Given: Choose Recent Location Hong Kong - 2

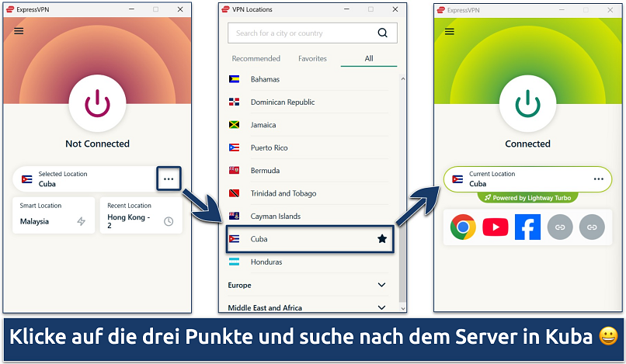Looking at the screenshot, I should pos(141,215).
